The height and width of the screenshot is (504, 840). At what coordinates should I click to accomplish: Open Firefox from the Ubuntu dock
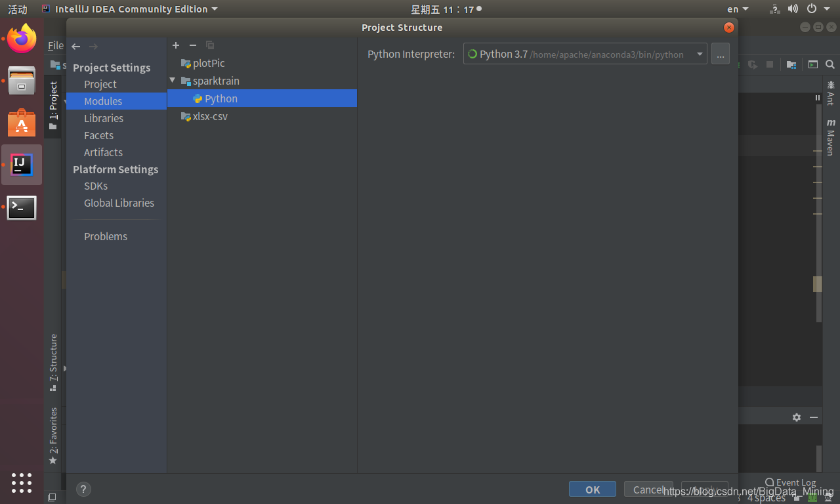coord(22,39)
